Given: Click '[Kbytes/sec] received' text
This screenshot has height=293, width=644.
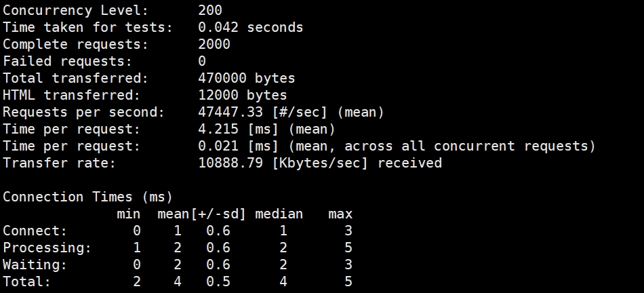Looking at the screenshot, I should pos(357,163).
